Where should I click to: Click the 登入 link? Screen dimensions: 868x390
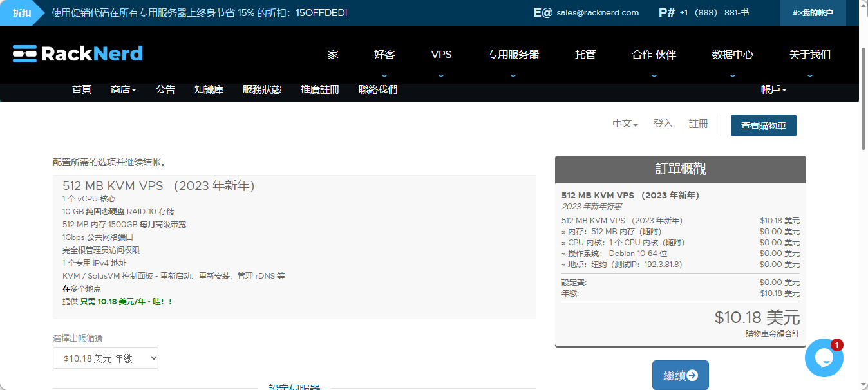point(663,124)
